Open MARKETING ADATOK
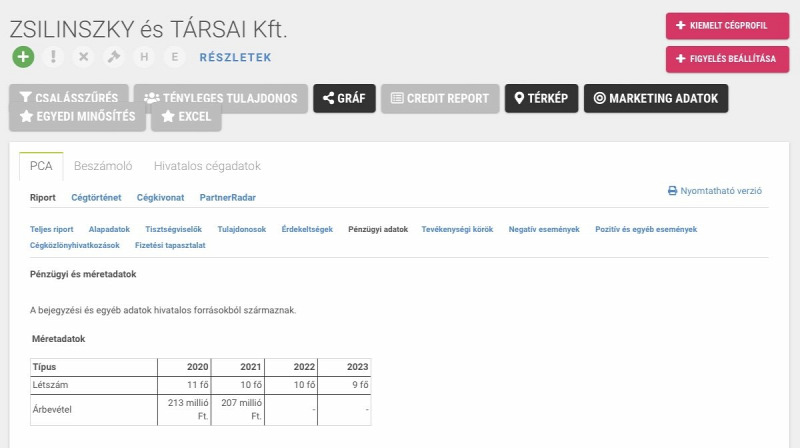The image size is (800, 448). 656,98
